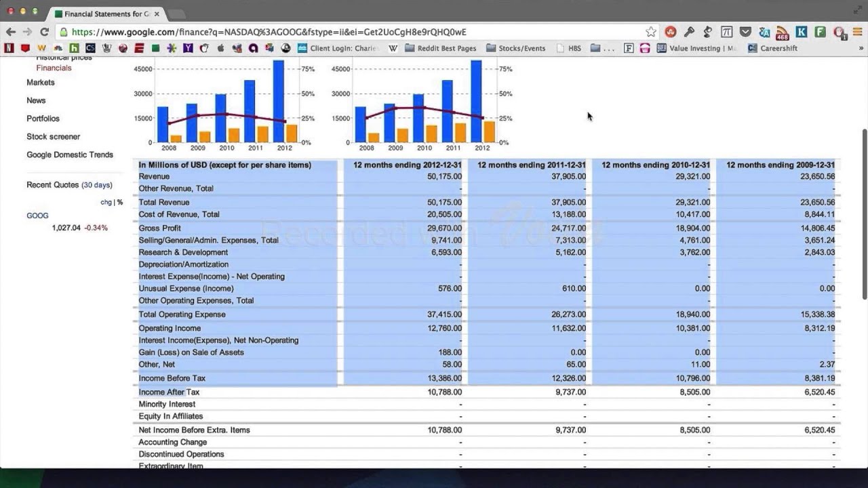Click the 2012 revenue bar in left chart
Screen dimensions: 868x488
point(278,101)
